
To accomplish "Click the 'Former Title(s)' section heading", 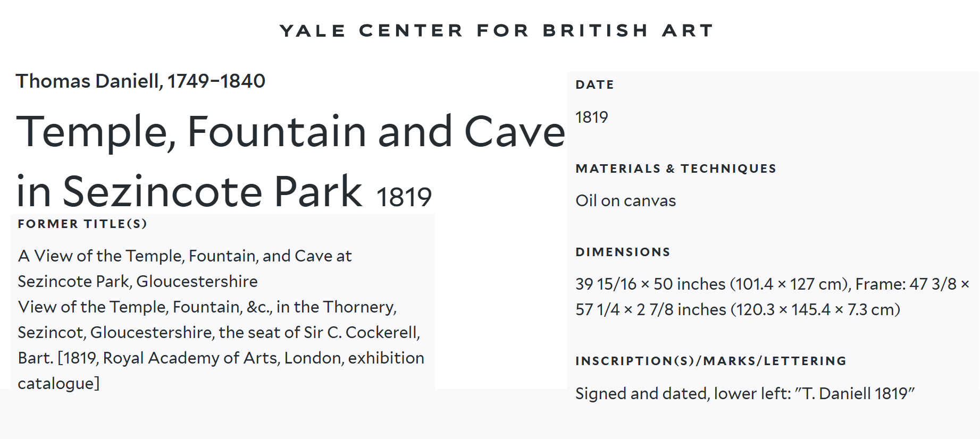I will (82, 224).
